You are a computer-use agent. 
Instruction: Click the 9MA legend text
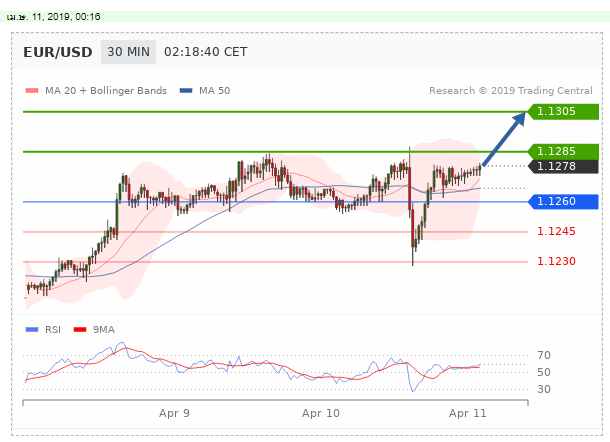click(104, 330)
